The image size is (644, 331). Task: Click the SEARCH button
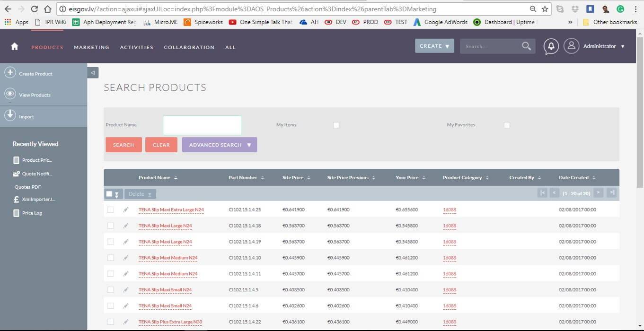[124, 145]
